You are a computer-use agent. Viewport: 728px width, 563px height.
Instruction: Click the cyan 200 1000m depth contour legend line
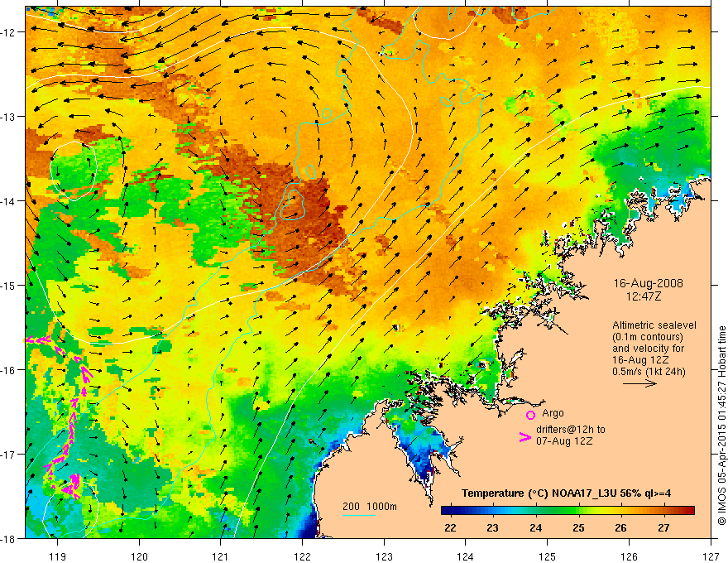coord(359,515)
